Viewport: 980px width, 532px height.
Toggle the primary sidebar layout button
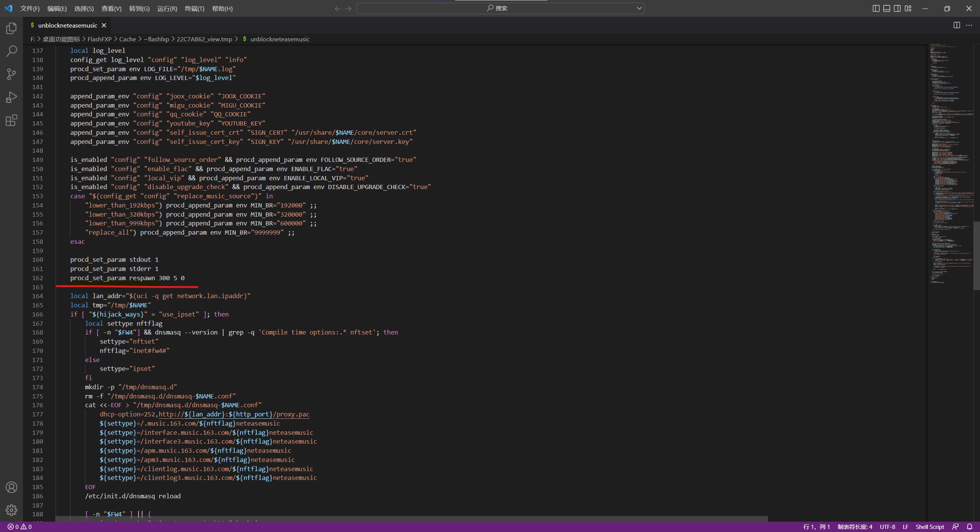coord(876,8)
